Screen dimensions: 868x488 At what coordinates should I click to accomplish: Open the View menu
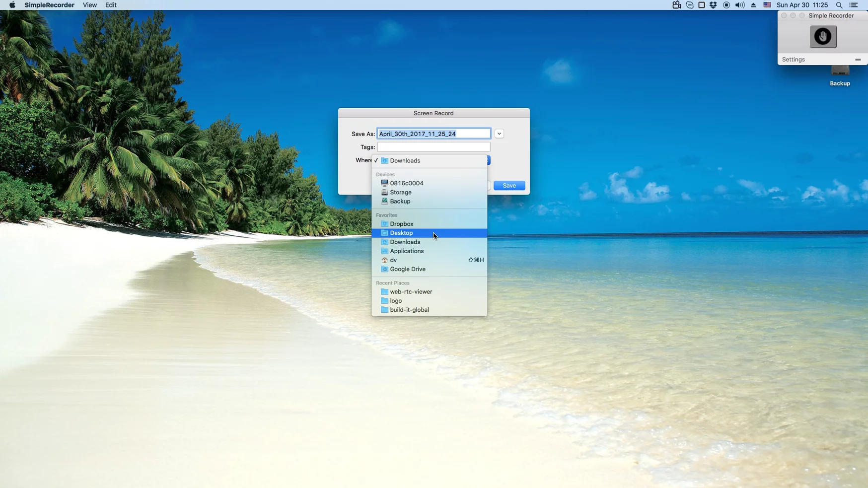(x=90, y=5)
